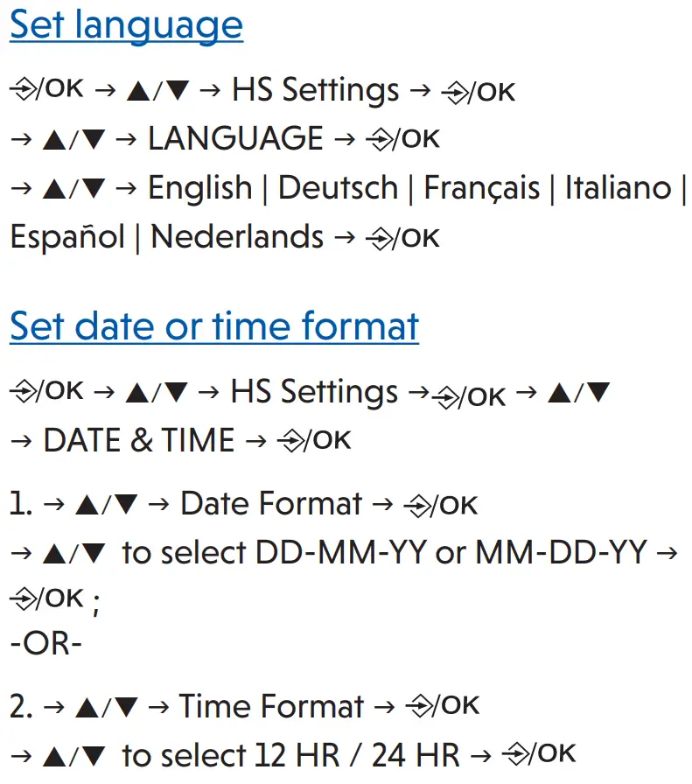Click the OK icon after DATE & TIME
Screen dimensions: 692x784
point(314,440)
